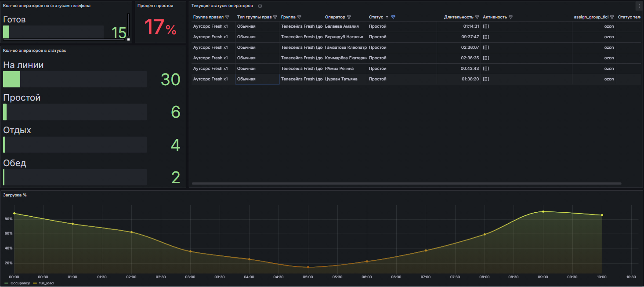The image size is (644, 287).
Task: Click operator cell Кочмарёва Екатерин
Action: [345, 58]
